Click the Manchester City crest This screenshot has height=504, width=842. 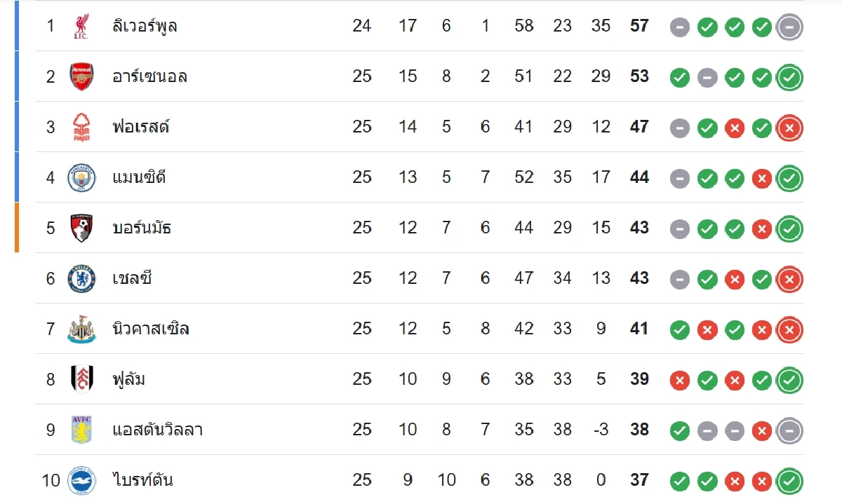point(81,177)
